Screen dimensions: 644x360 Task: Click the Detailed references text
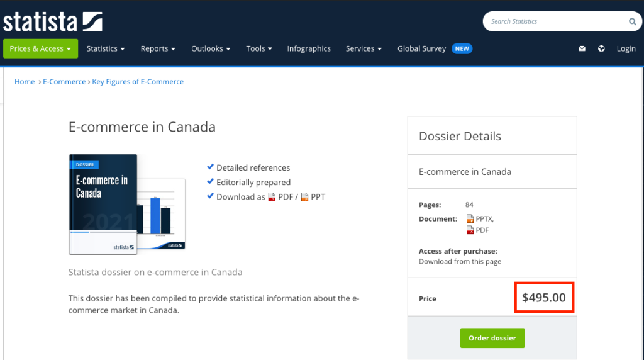[x=253, y=167]
